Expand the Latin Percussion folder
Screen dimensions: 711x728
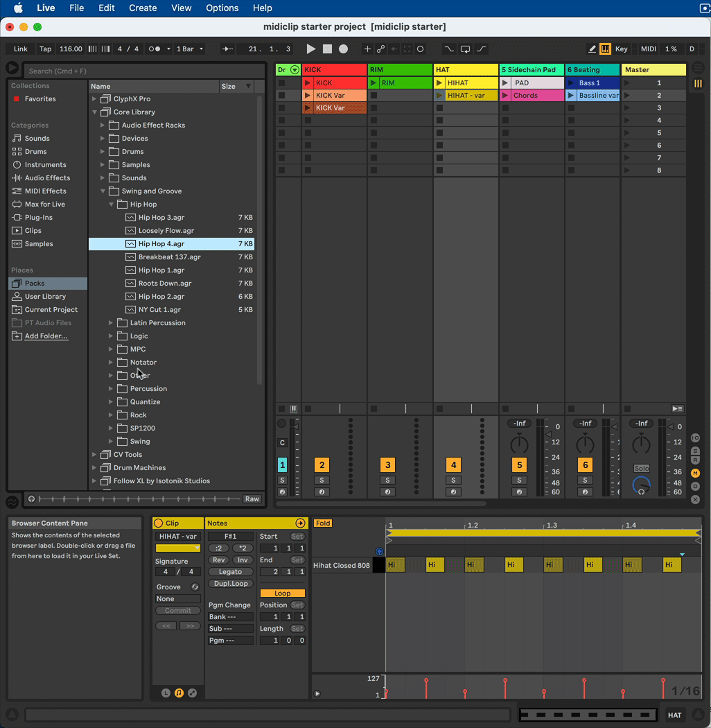pos(111,323)
